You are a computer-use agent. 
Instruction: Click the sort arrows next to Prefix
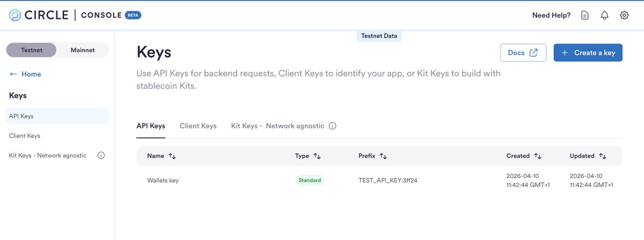pyautogui.click(x=383, y=156)
